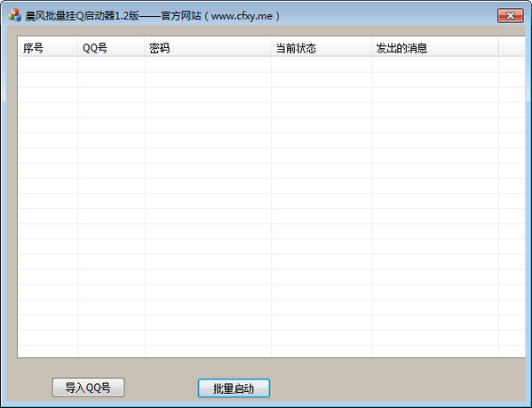
Task: Import accounts with the 导入QQ号 button
Action: pyautogui.click(x=88, y=388)
